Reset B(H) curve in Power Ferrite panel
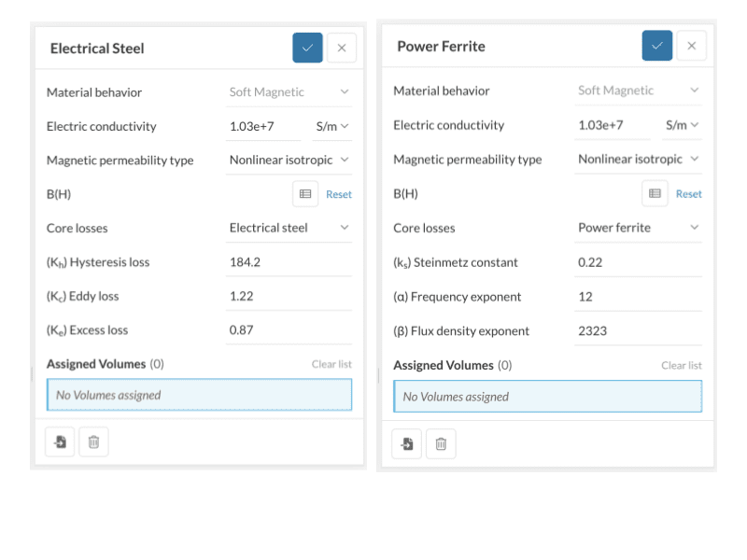Viewport: 747px width, 560px height. (688, 193)
